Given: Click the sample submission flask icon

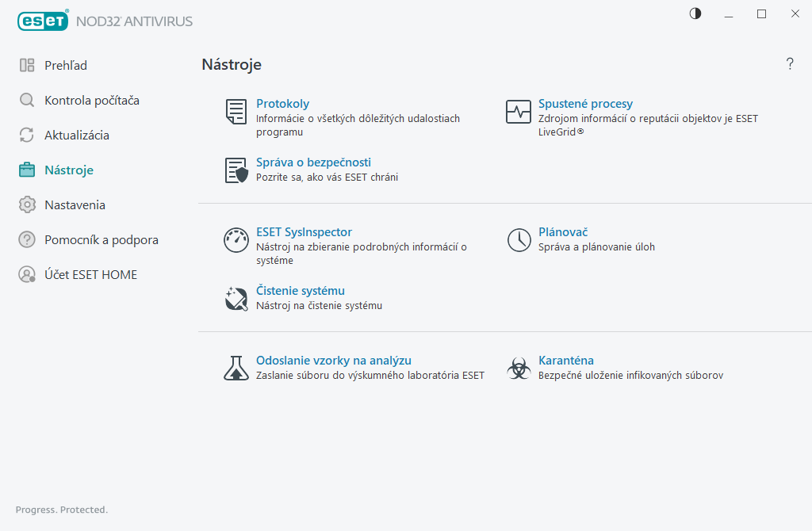Looking at the screenshot, I should point(236,368).
